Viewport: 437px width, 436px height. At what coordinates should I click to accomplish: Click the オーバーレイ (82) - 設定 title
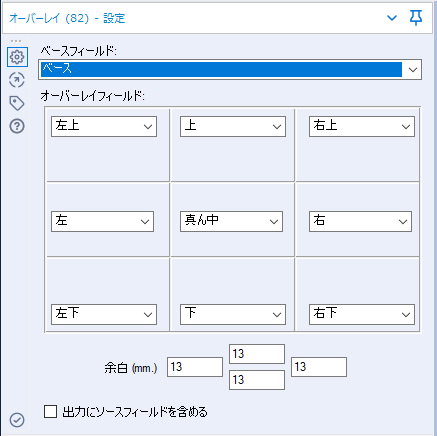(x=67, y=18)
